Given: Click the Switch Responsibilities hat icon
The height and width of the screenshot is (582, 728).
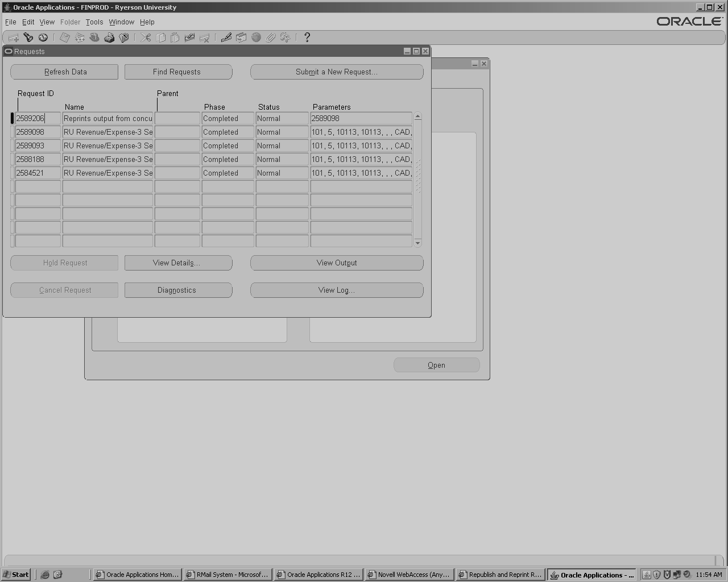Looking at the screenshot, I should [94, 38].
